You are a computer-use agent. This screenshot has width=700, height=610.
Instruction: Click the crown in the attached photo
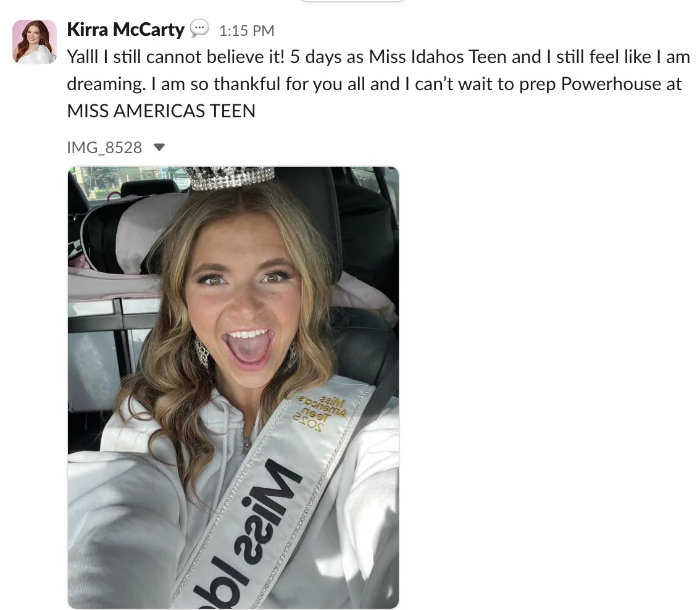[x=230, y=177]
